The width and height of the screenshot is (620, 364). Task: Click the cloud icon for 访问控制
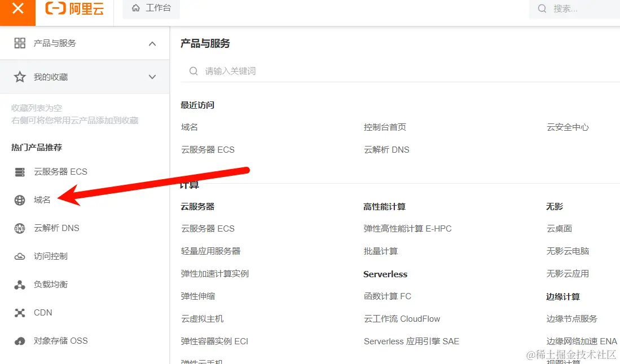[x=20, y=256]
